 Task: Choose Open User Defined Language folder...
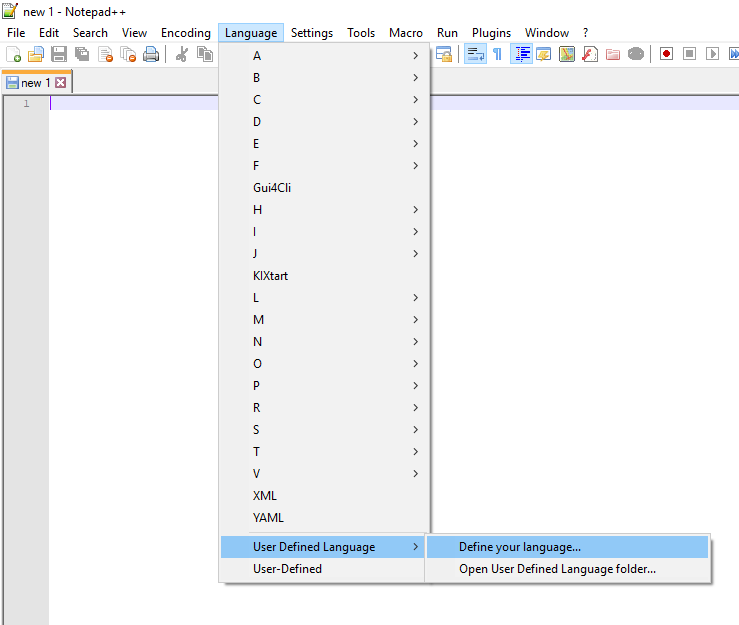[x=567, y=569]
